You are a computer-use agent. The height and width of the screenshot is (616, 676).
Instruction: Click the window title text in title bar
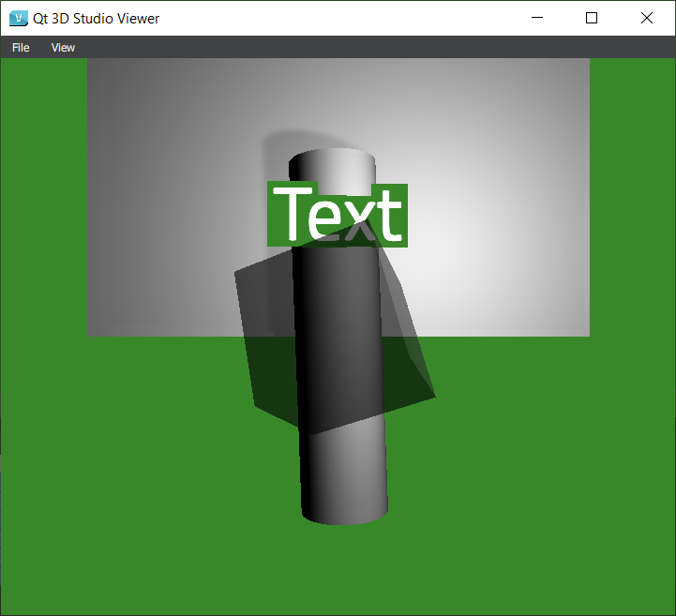(96, 18)
